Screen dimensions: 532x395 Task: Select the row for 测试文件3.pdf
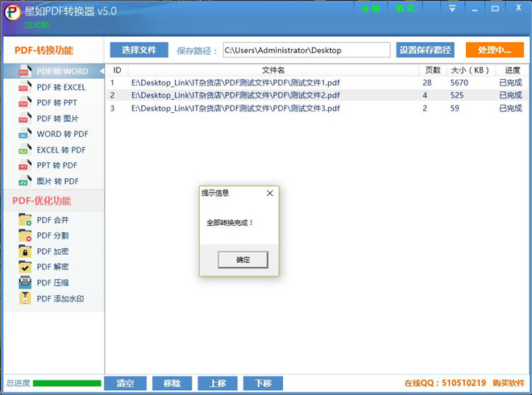point(318,108)
